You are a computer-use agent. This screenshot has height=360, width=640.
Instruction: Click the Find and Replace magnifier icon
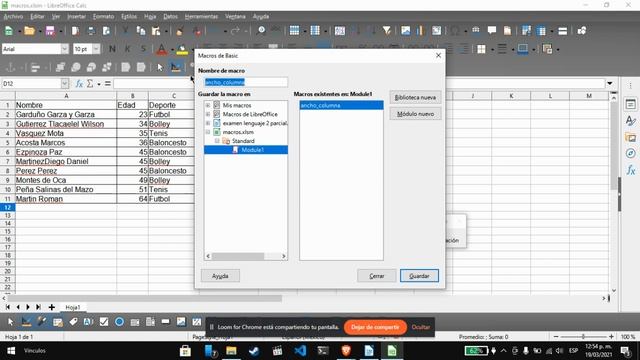tap(261, 30)
